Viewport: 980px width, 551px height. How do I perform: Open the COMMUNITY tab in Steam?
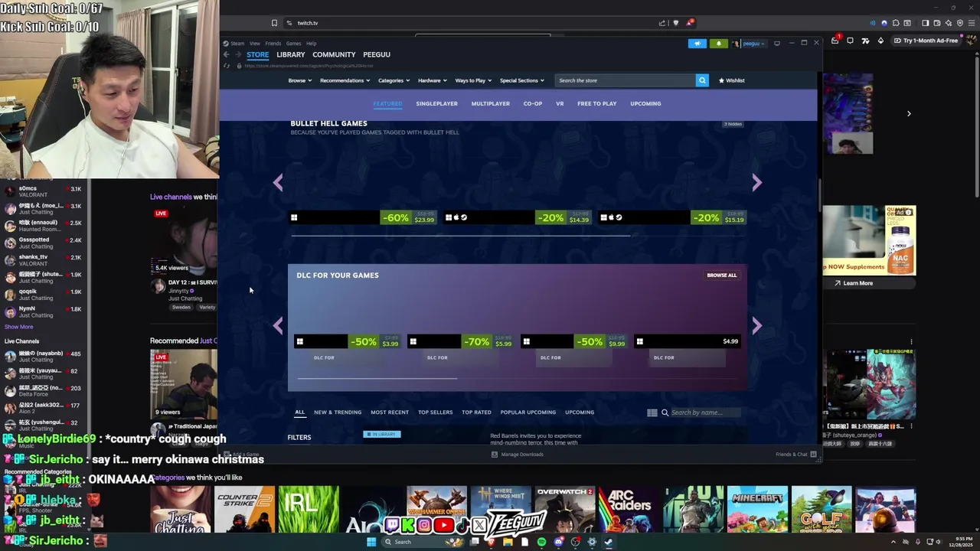coord(334,55)
